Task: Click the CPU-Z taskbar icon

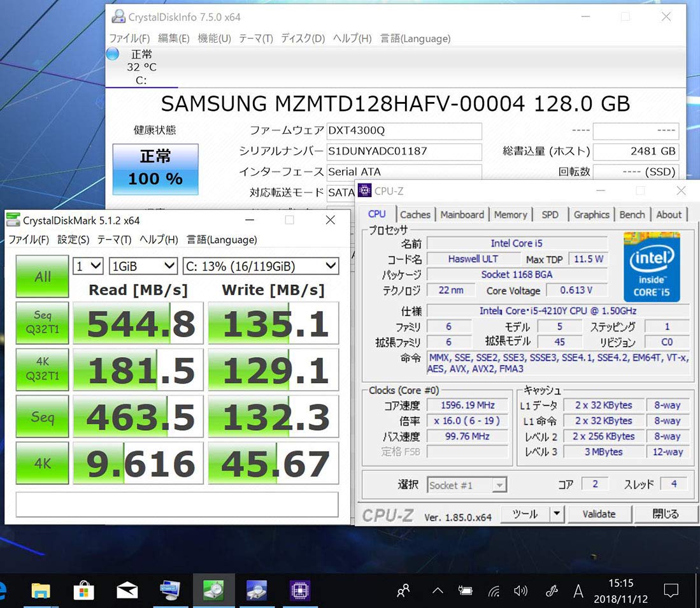Action: coord(299,591)
